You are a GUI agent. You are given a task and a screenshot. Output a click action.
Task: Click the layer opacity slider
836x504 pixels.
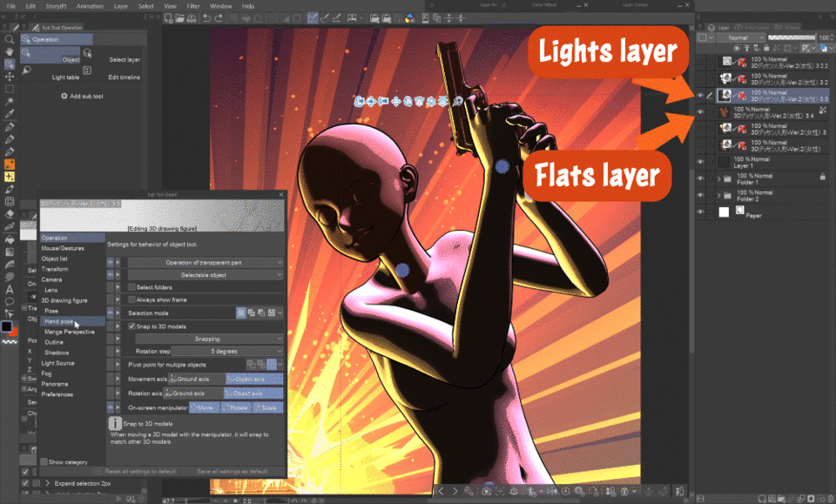[x=792, y=37]
